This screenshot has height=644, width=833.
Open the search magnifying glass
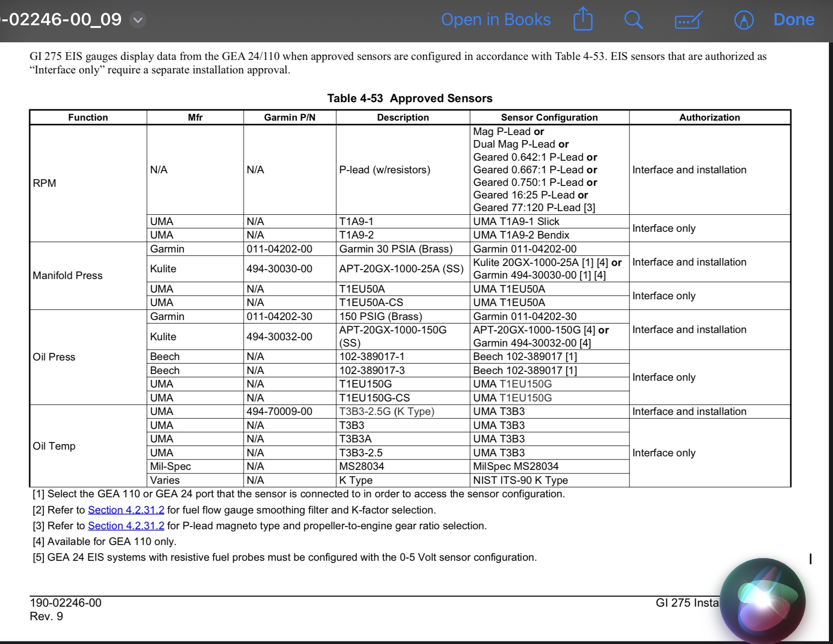pos(633,20)
